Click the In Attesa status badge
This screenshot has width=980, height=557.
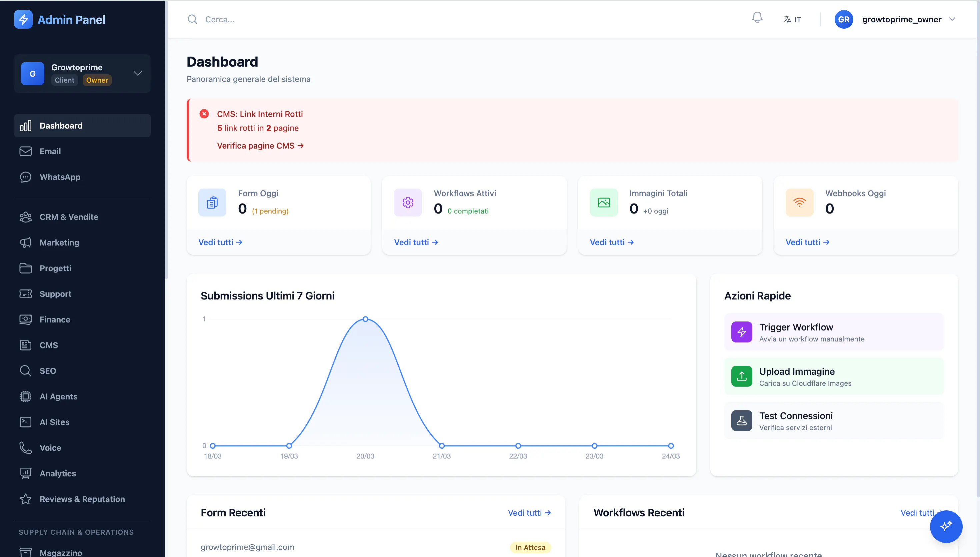click(x=530, y=547)
